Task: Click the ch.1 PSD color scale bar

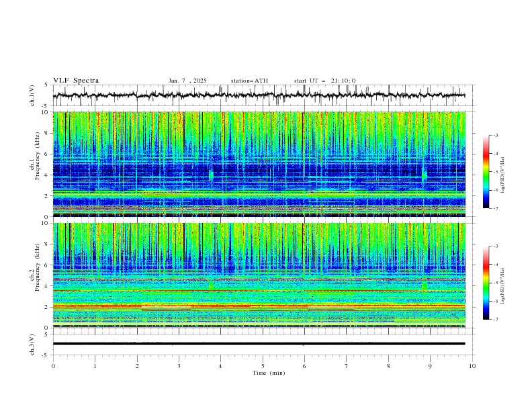Action: click(486, 172)
